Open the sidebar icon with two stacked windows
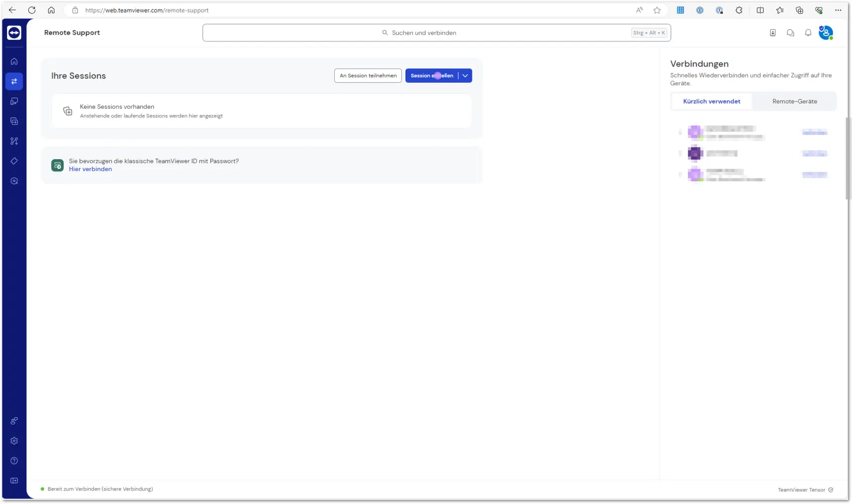This screenshot has width=852, height=504. pos(14,121)
